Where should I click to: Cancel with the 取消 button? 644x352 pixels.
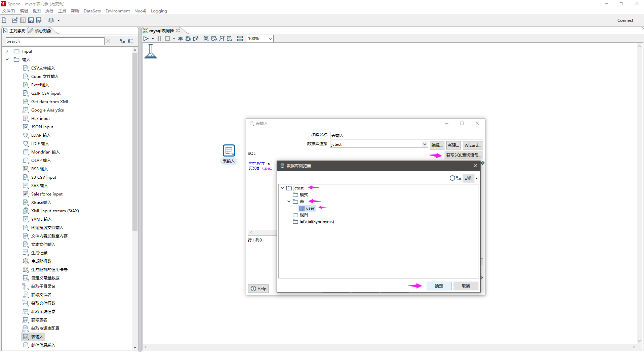pyautogui.click(x=466, y=286)
